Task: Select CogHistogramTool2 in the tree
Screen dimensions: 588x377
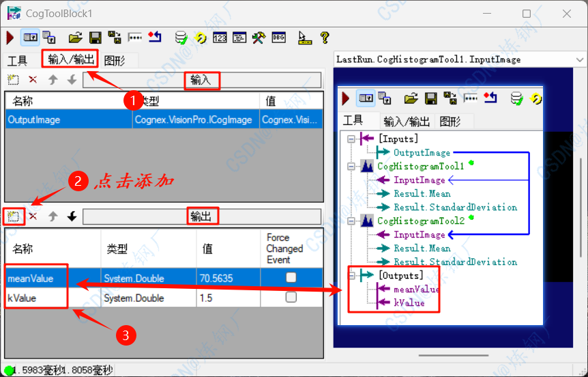Action: 421,221
